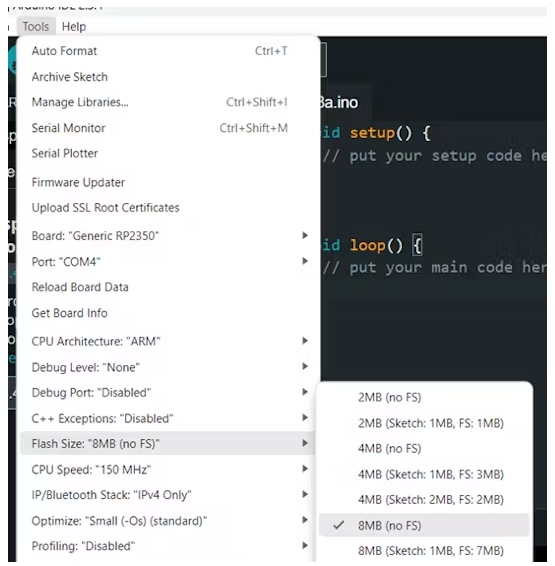Screen dimensions: 555x566
Task: Expand the Board Generic RP2350 submenu arrow
Action: coord(305,235)
